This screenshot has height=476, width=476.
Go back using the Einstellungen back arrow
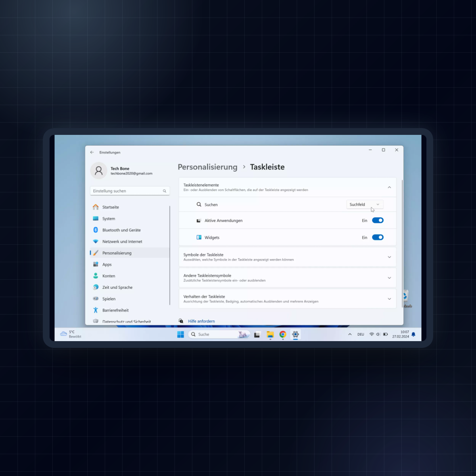point(92,152)
